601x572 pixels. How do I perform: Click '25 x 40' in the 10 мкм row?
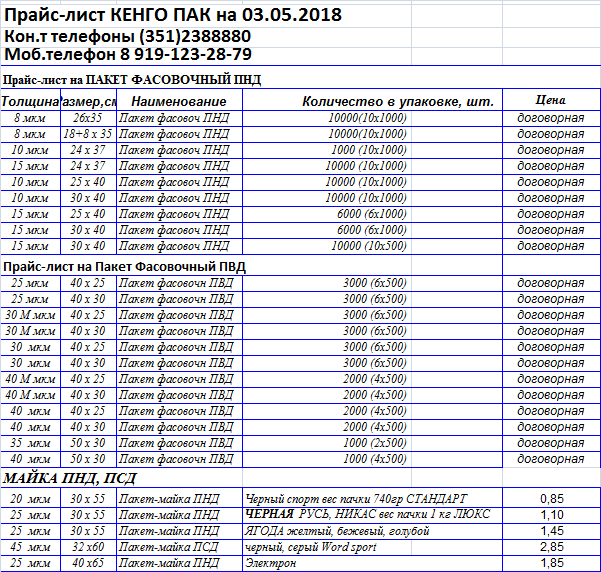tap(88, 182)
